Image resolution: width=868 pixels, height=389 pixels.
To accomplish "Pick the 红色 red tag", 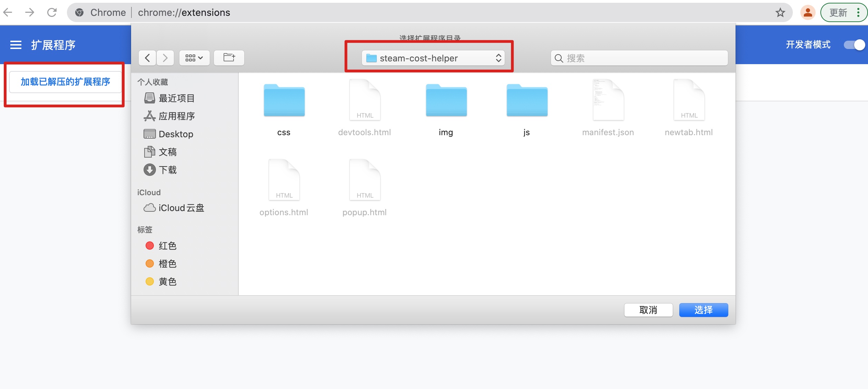I will pyautogui.click(x=161, y=246).
